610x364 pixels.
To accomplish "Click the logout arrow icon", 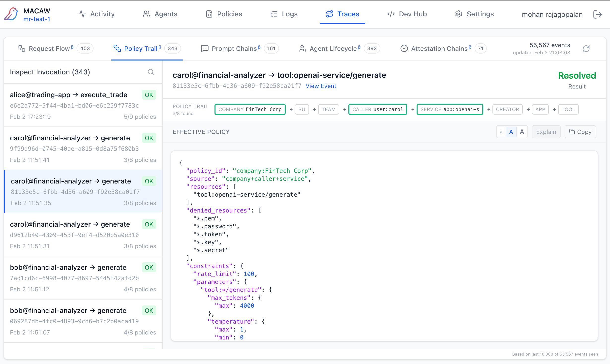I will [x=598, y=14].
